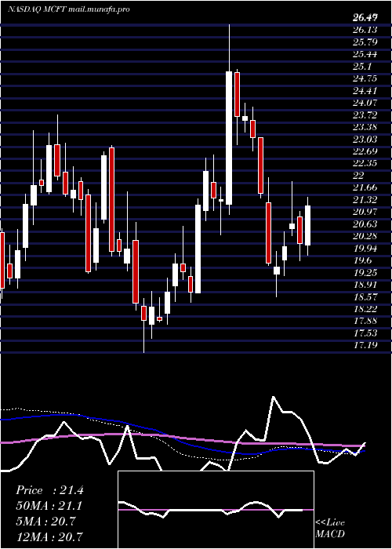Select the 20.63 axis value
This screenshot has width=392, height=549.
(x=365, y=224)
